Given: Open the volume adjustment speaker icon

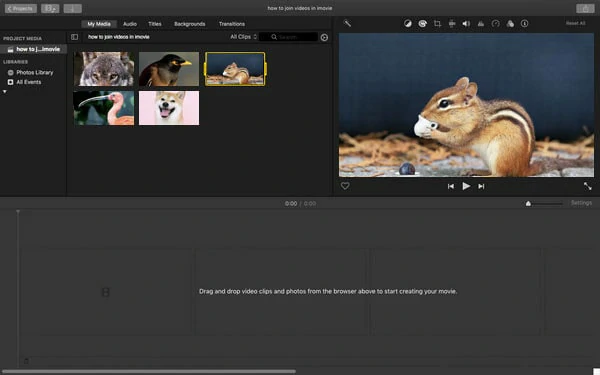Looking at the screenshot, I should (x=466, y=24).
